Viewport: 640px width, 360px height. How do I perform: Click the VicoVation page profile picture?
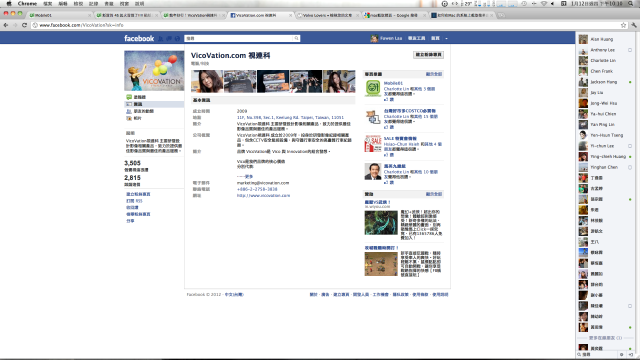154,71
